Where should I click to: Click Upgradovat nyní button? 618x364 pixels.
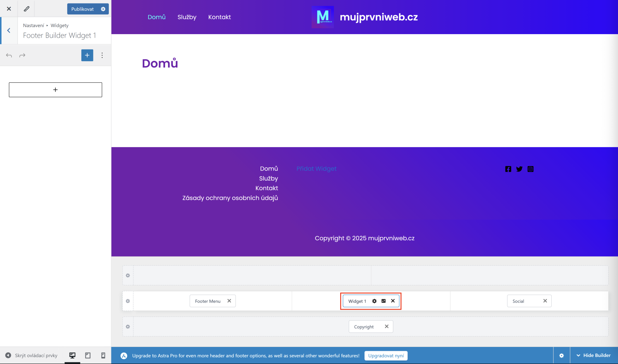pyautogui.click(x=386, y=356)
